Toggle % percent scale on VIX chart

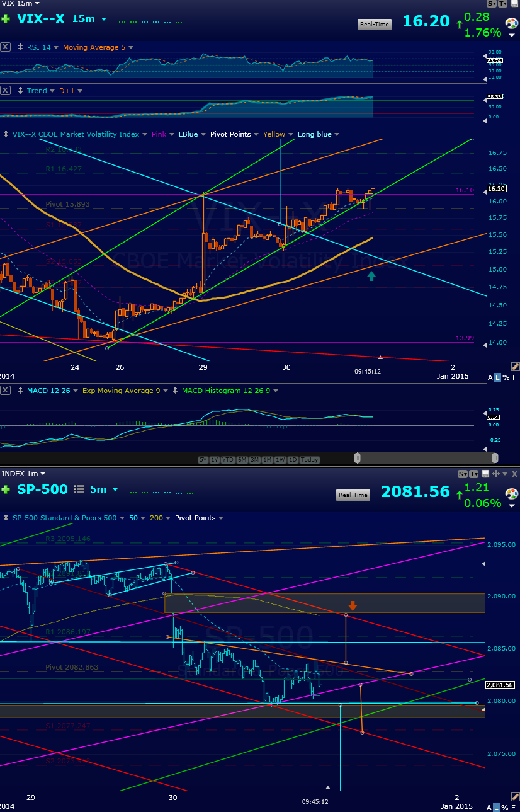tap(506, 377)
